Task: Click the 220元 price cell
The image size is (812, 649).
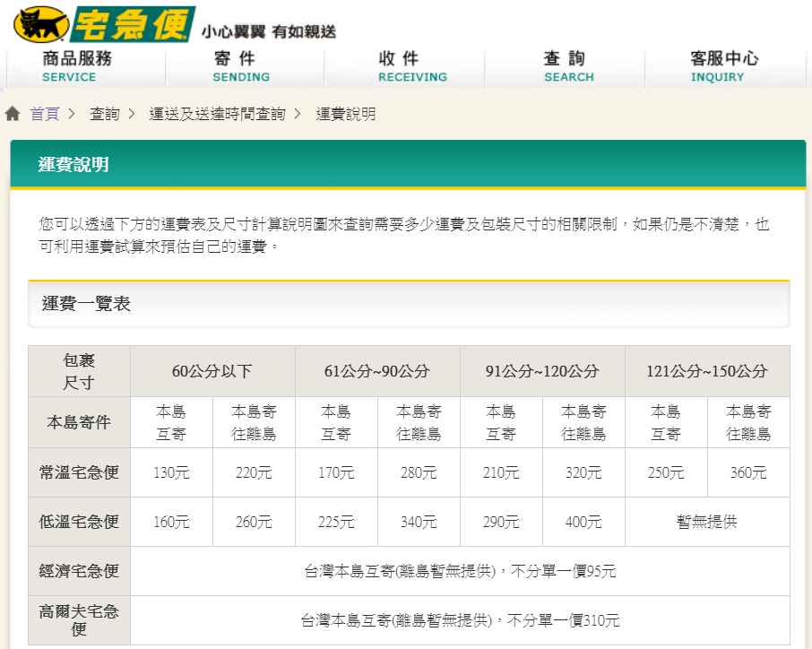Action: pyautogui.click(x=254, y=472)
